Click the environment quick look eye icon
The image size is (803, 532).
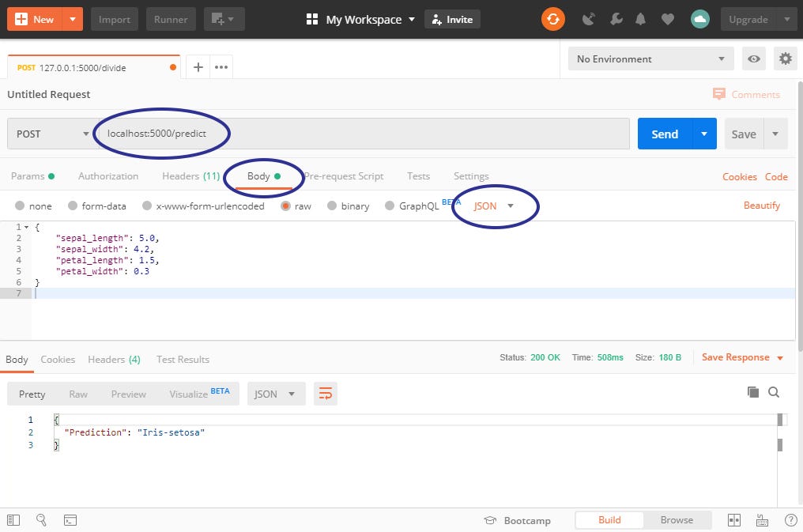(754, 59)
